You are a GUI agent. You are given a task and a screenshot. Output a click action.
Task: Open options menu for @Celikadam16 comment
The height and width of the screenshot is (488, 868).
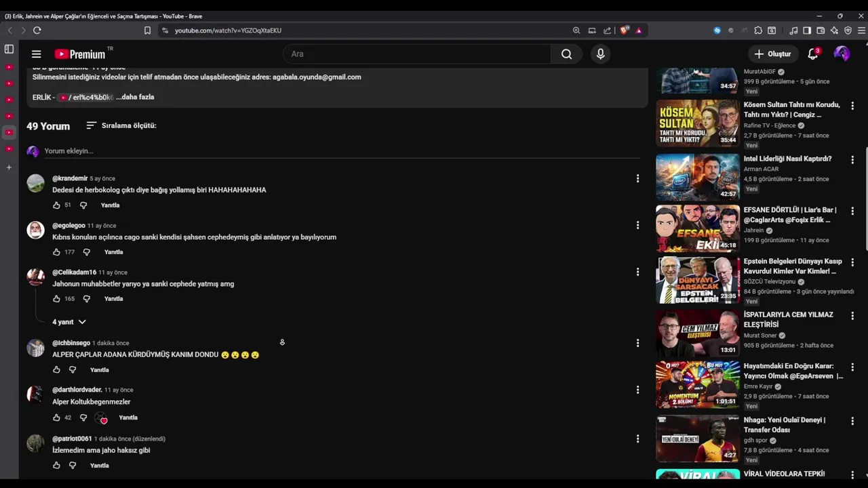coord(637,272)
